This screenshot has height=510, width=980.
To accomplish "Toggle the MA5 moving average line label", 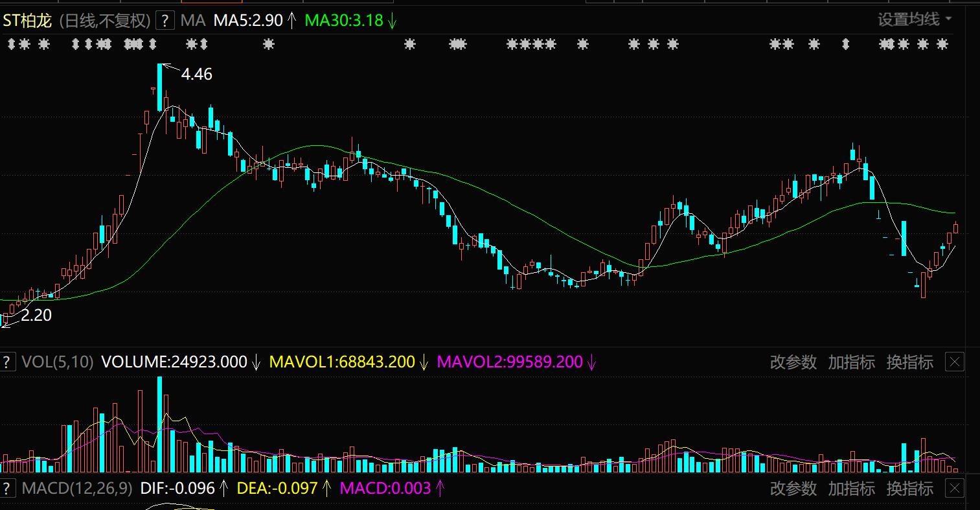I will pyautogui.click(x=248, y=21).
